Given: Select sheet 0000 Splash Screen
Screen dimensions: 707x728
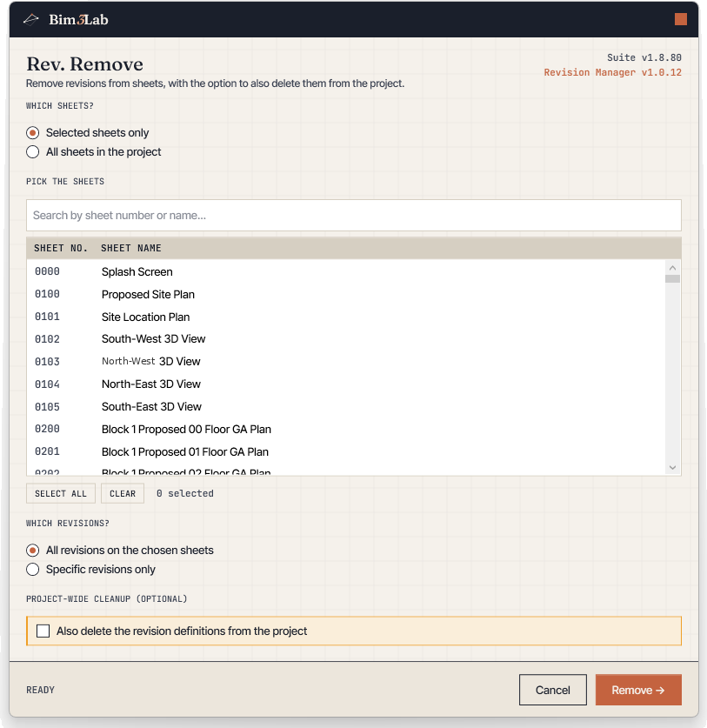Looking at the screenshot, I should tap(346, 271).
